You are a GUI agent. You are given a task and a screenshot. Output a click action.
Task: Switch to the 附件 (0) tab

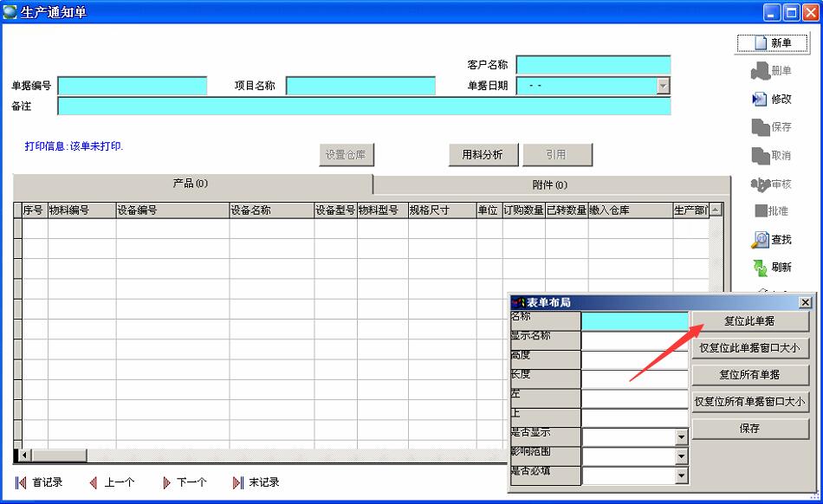pos(549,184)
